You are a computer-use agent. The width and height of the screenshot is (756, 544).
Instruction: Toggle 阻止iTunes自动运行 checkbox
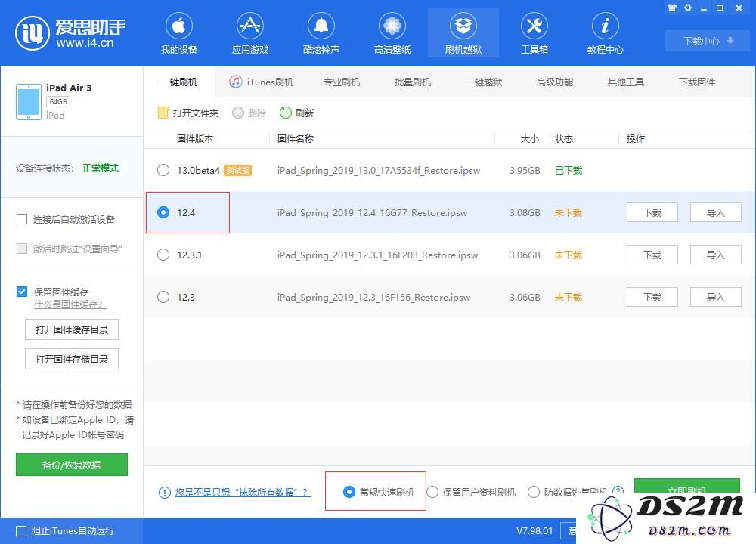tap(21, 531)
